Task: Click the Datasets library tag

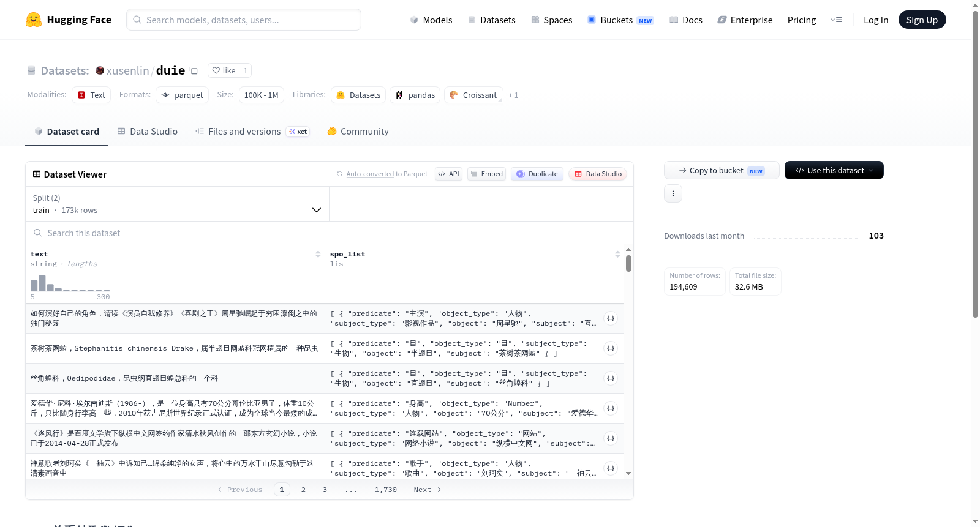Action: pyautogui.click(x=358, y=95)
